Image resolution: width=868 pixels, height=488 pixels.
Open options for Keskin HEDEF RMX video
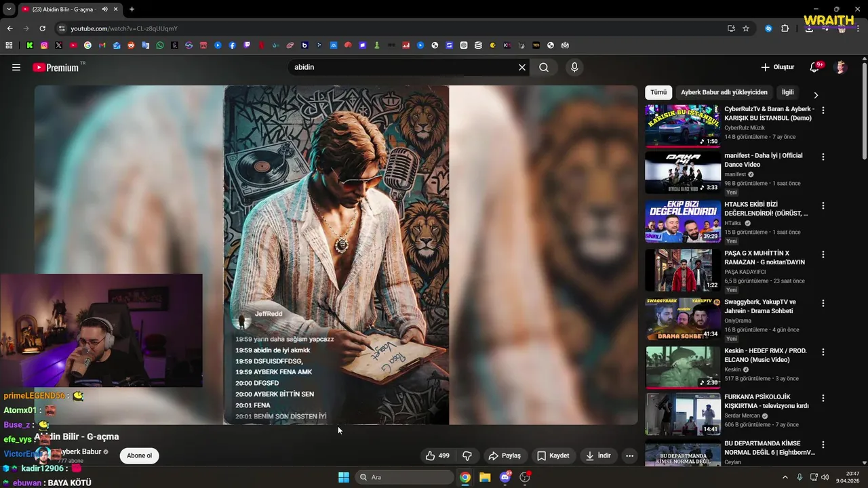tap(823, 352)
